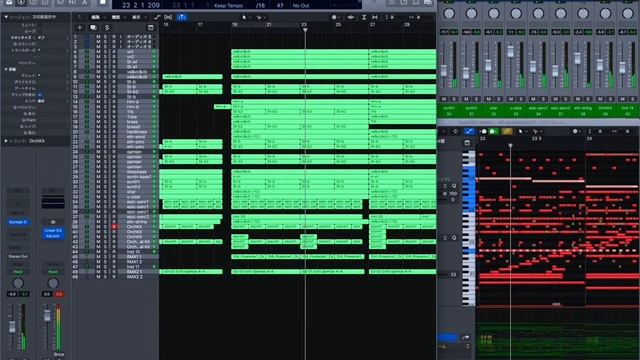Mute the Tuba track
The width and height of the screenshot is (640, 360).
98,117
